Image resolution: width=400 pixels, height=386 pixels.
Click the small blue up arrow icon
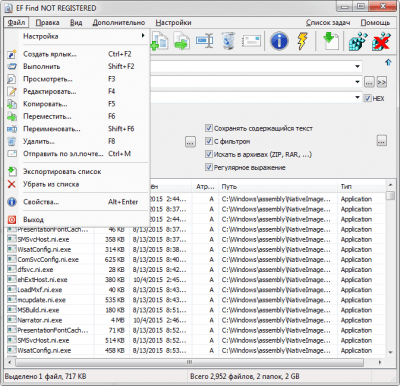click(388, 62)
